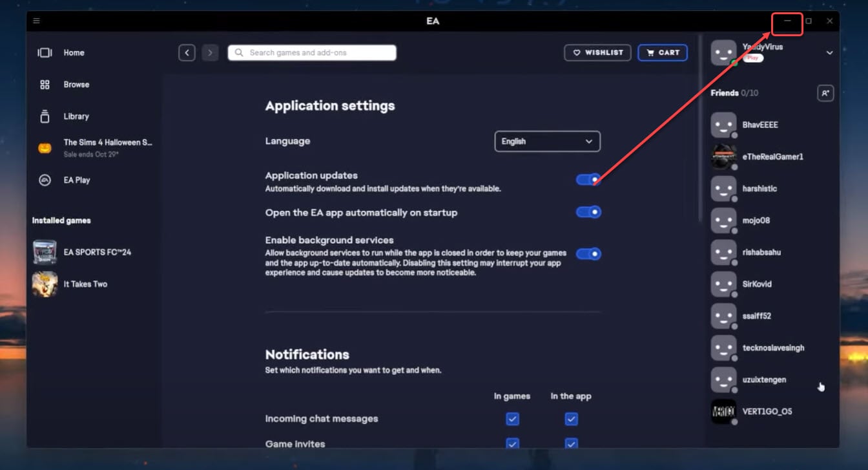Click mojo08 friend name
Image resolution: width=868 pixels, height=470 pixels.
756,220
